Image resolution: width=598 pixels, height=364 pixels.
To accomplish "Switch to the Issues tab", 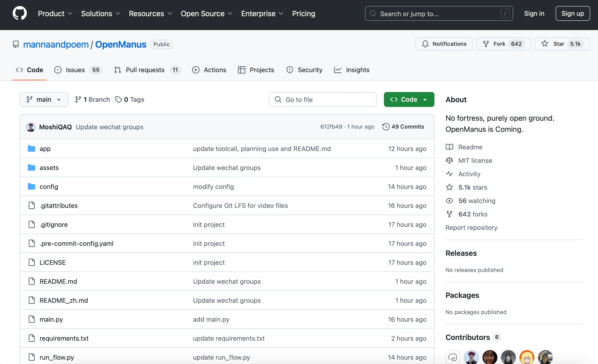I will pyautogui.click(x=78, y=70).
